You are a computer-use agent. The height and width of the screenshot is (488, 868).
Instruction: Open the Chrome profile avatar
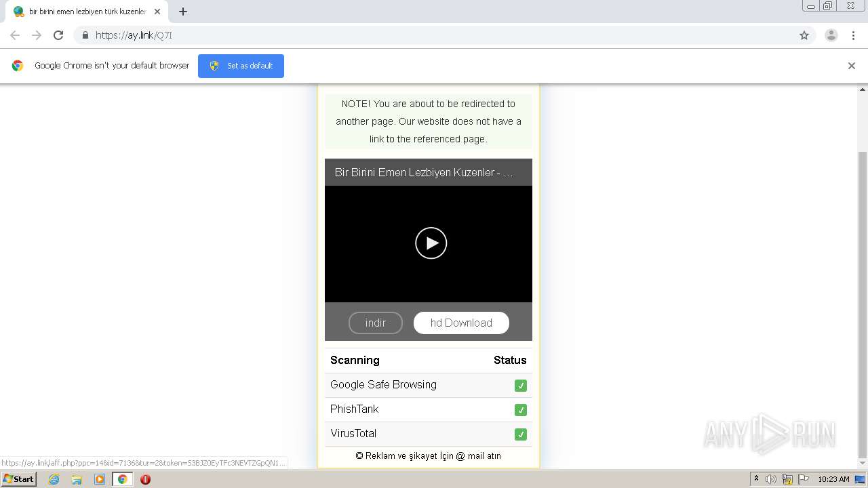[x=831, y=35]
